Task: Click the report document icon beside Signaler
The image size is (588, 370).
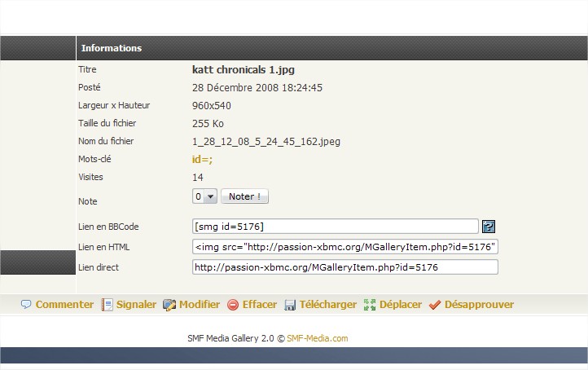Action: pos(107,305)
